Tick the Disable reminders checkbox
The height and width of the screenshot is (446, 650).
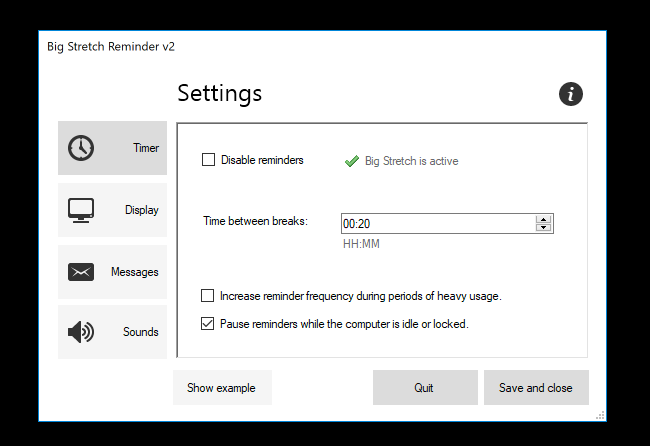pyautogui.click(x=208, y=160)
